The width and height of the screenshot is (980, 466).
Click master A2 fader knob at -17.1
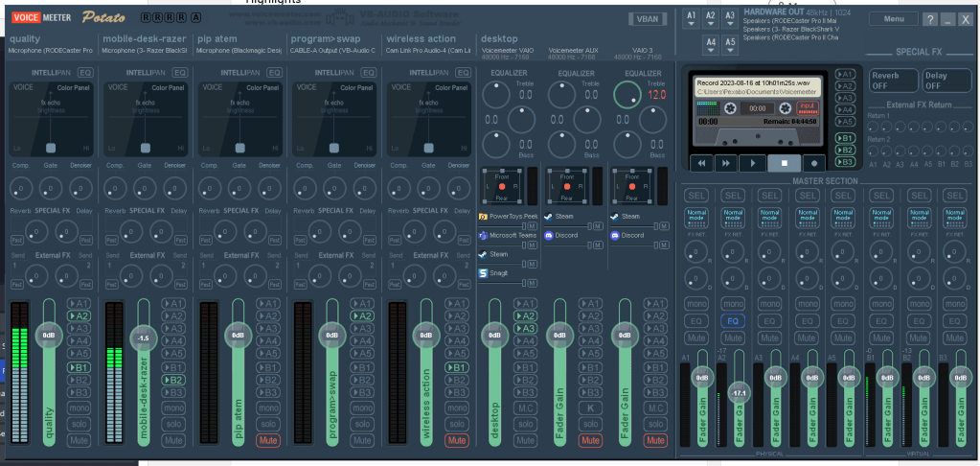(740, 393)
